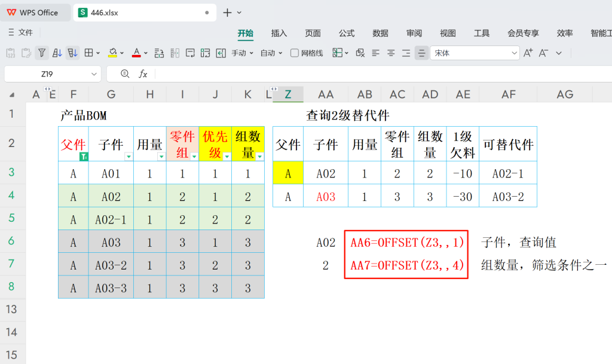Viewport: 612px width, 364px height.
Task: Click the indent arrow icon
Action: coord(221,53)
